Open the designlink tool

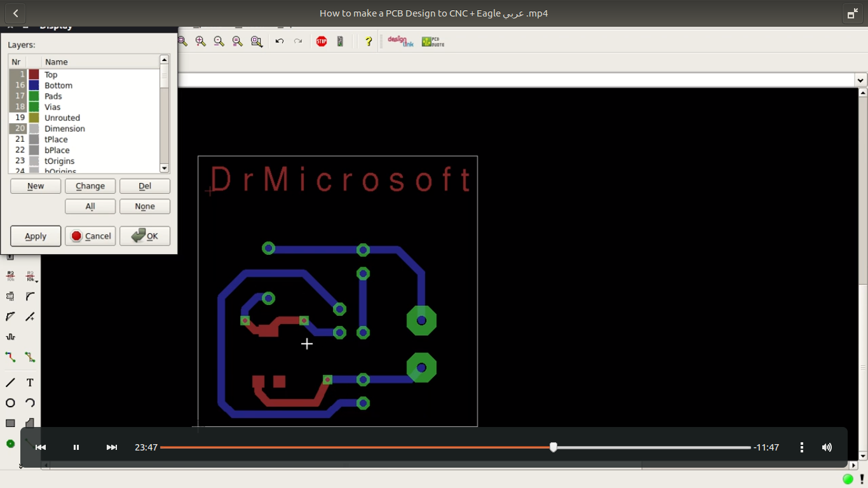coord(400,41)
